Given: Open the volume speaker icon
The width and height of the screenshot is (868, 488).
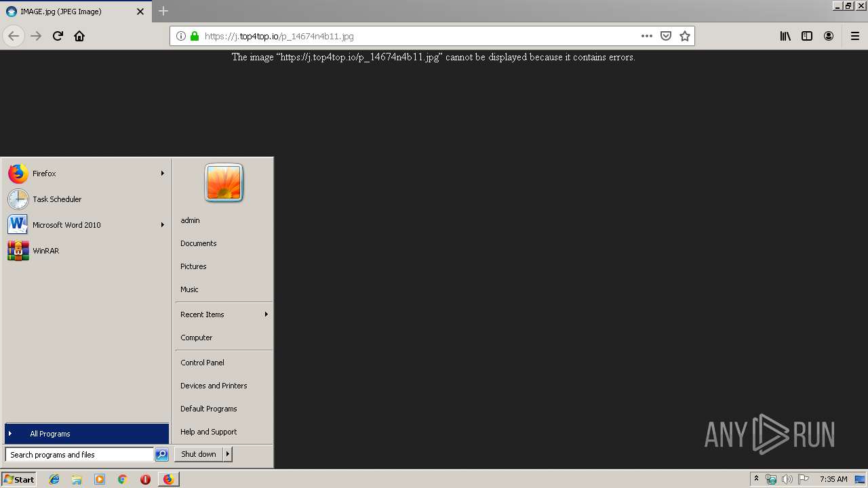Looking at the screenshot, I should (x=787, y=479).
